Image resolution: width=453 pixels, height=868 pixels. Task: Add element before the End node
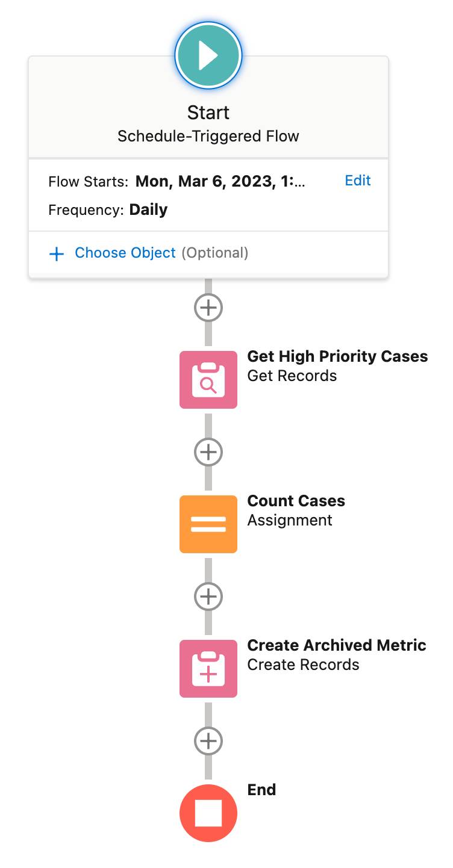(x=208, y=742)
